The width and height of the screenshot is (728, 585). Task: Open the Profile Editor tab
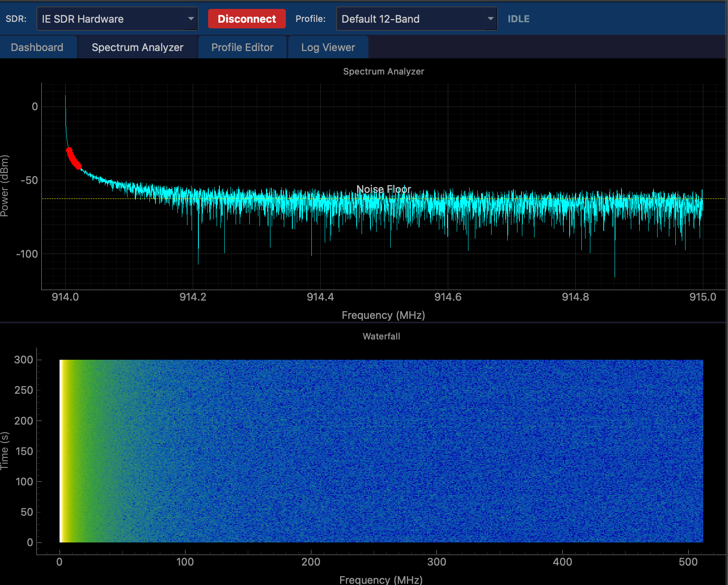[242, 47]
